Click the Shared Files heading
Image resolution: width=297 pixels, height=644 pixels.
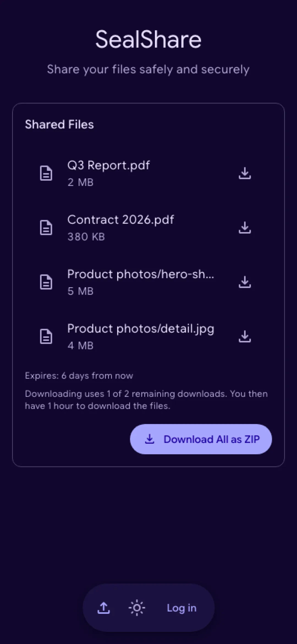point(59,124)
